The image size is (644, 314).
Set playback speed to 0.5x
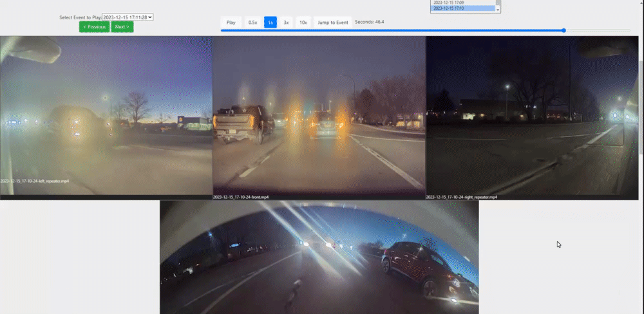(x=252, y=23)
